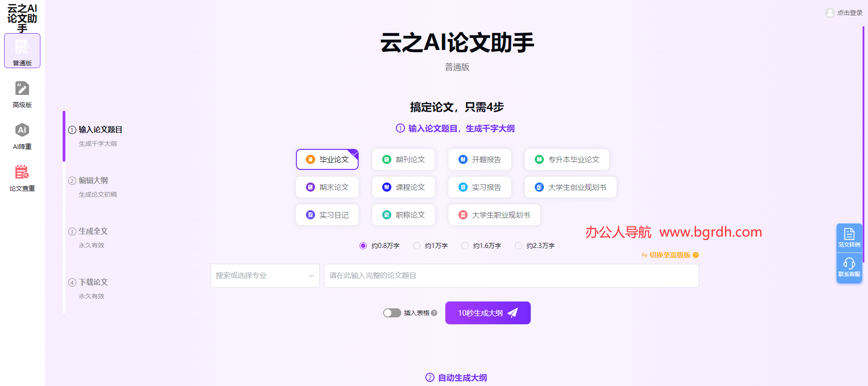
Task: Select the 约0.8万字 radio button
Action: (363, 246)
